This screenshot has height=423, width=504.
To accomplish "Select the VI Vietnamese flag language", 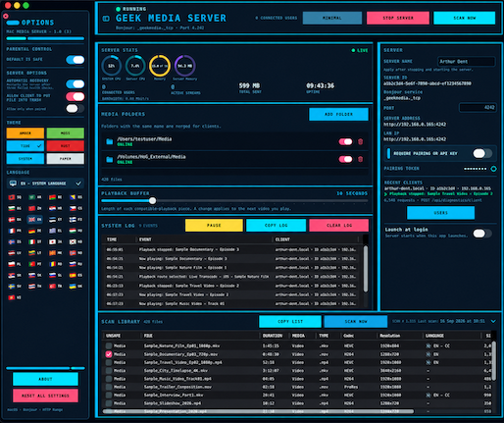I will point(15,297).
